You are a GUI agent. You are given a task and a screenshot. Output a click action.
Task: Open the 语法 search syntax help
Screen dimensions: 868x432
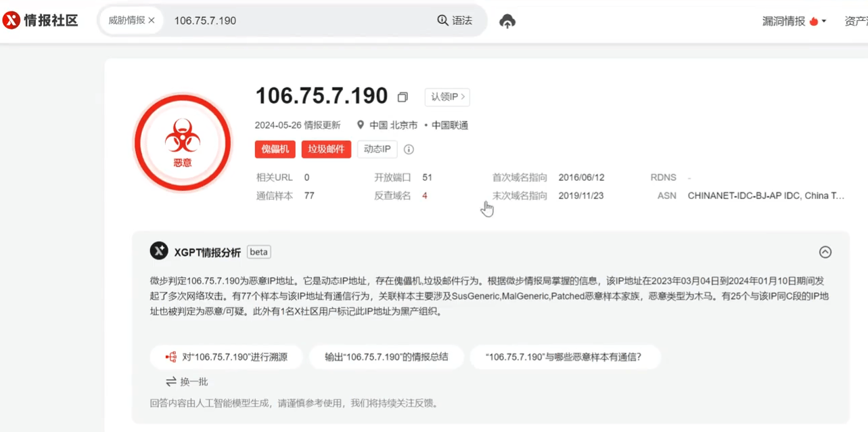point(455,20)
